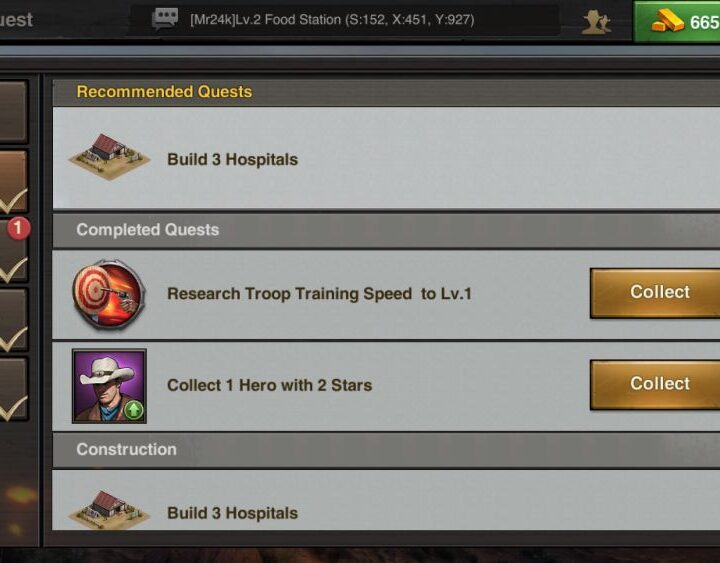Open the topmost sidebar tab without a checkmark
Image resolution: width=720 pixels, height=563 pixels.
coord(13,112)
